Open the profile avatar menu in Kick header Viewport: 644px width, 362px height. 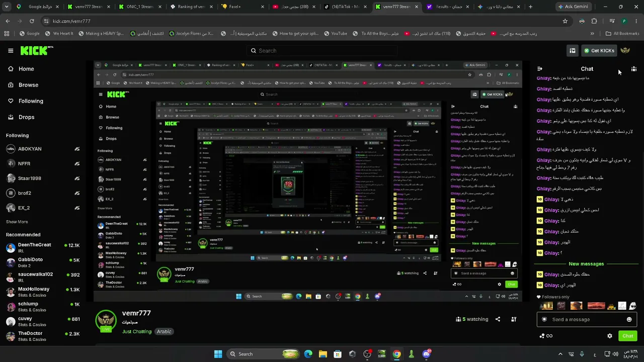click(x=625, y=50)
